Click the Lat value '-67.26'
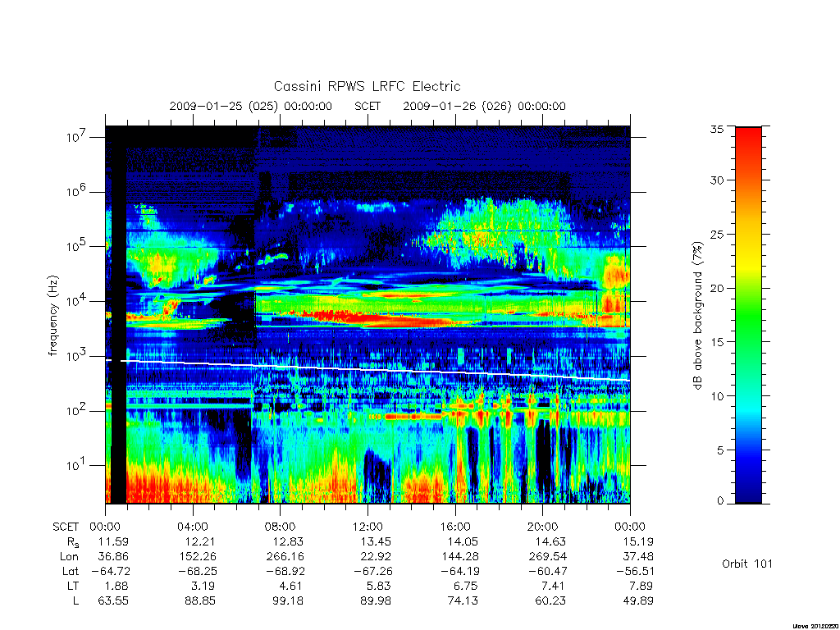 click(x=372, y=571)
